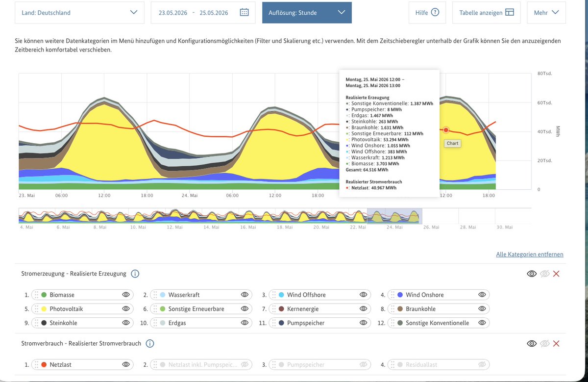Grab the drag handle of Photovoltaik
The image size is (588, 382).
point(36,309)
